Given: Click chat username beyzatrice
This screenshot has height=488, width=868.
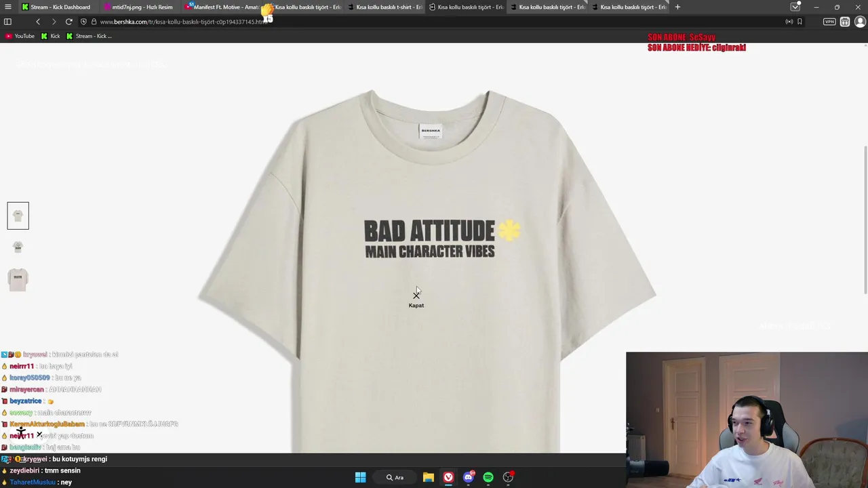Looking at the screenshot, I should tap(25, 401).
